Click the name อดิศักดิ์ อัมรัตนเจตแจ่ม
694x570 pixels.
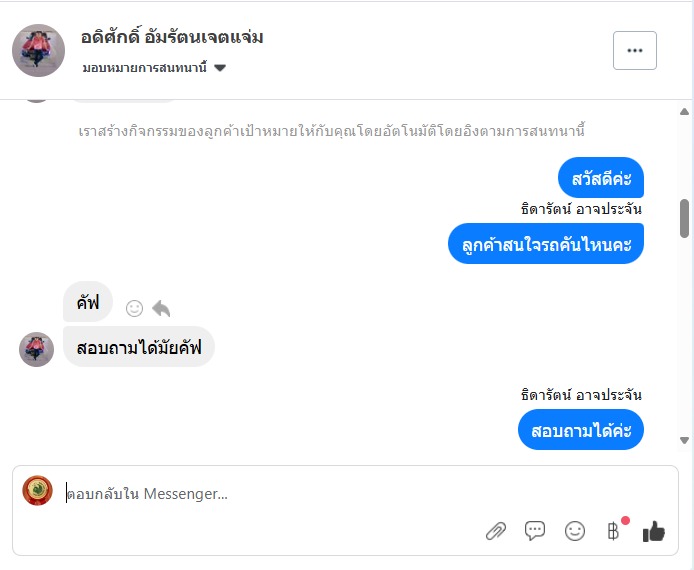pos(172,38)
